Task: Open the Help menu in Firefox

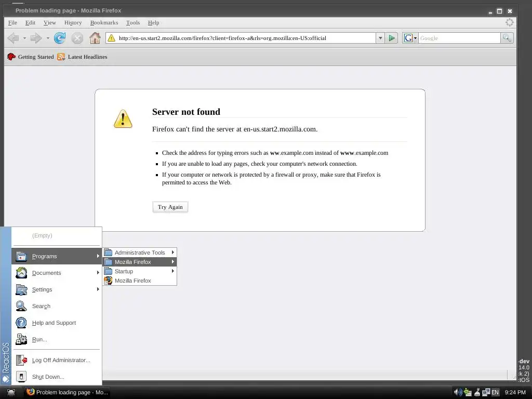Action: click(153, 22)
